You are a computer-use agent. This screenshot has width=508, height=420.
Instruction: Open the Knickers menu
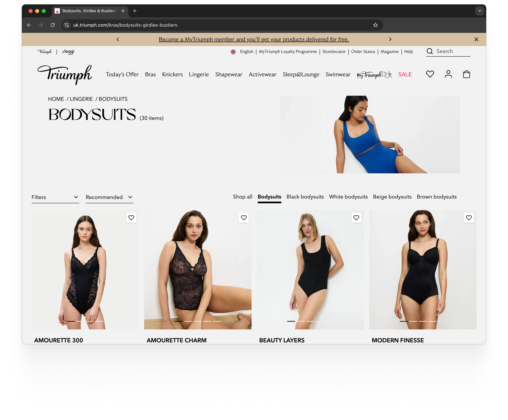(172, 74)
